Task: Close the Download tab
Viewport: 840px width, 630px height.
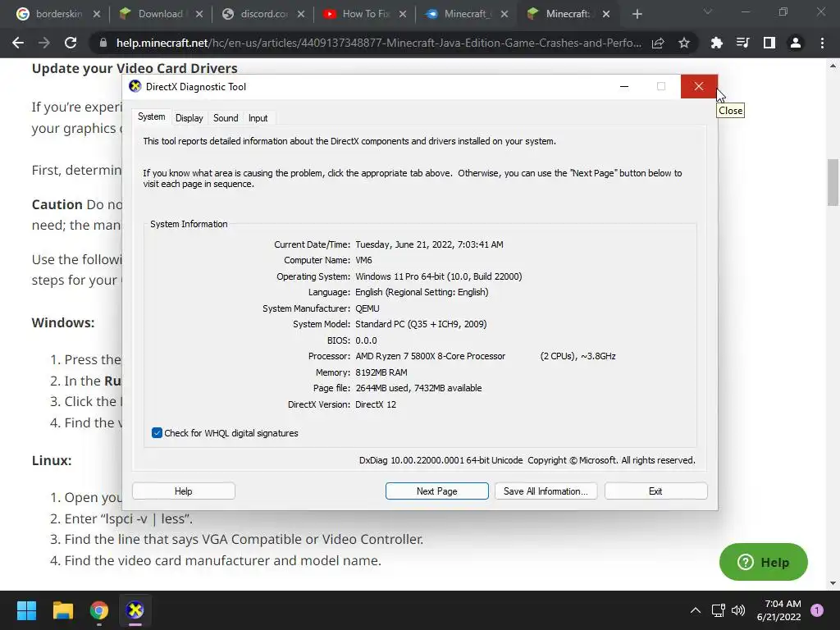Action: pos(199,14)
